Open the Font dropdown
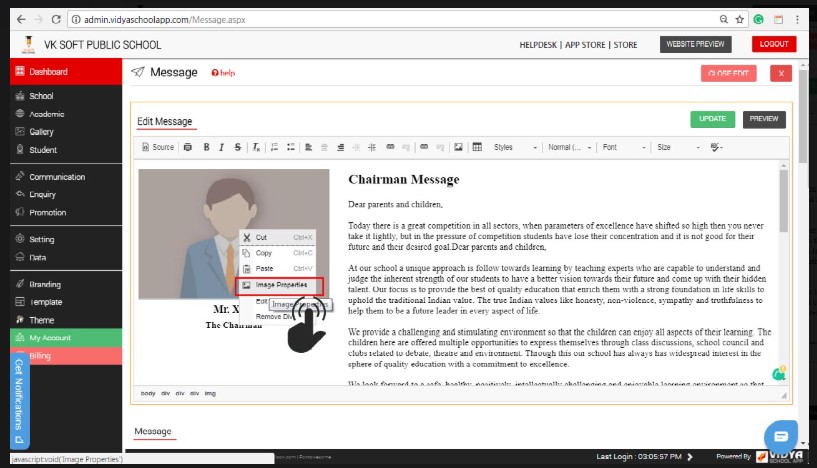Viewport: 817px width, 468px height. point(624,147)
